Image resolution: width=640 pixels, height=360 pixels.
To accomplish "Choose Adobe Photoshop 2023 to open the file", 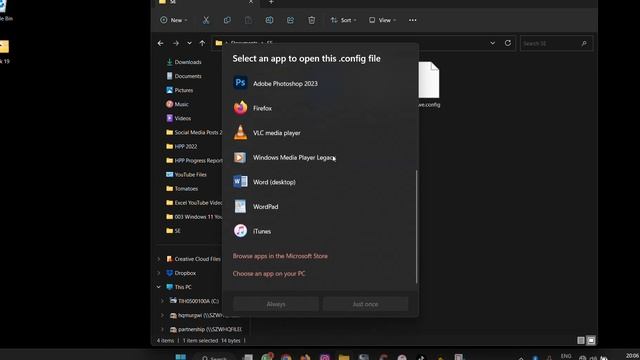I will tap(320, 83).
